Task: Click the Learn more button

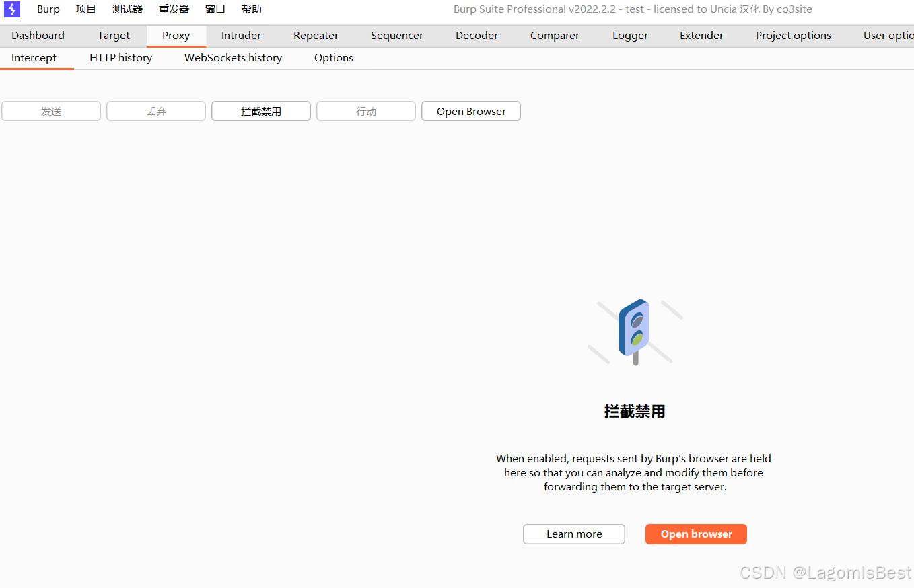Action: (x=574, y=534)
